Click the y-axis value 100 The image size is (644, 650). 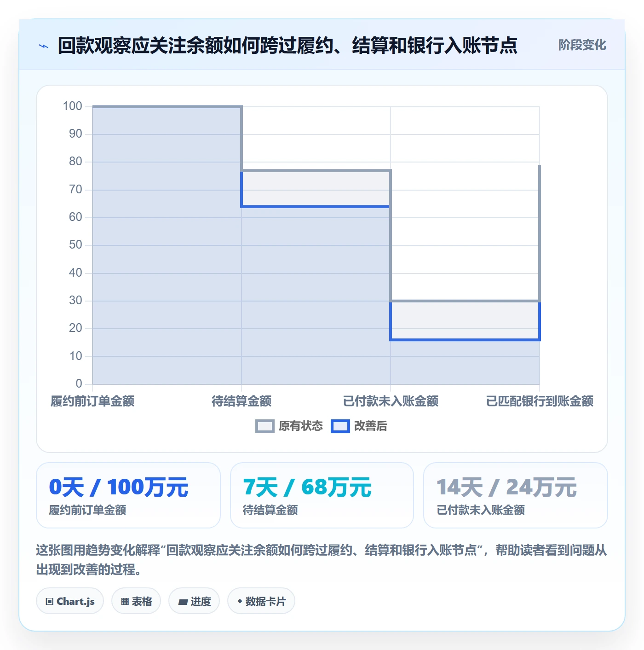click(x=73, y=106)
